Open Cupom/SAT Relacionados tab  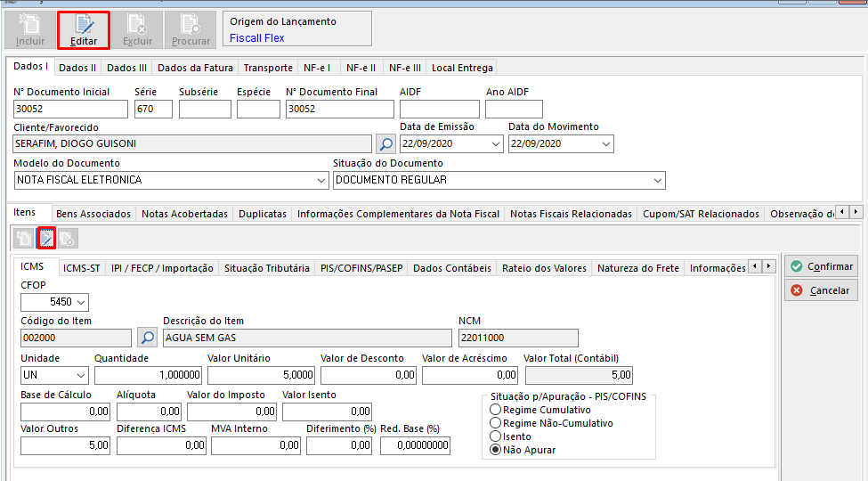click(701, 214)
